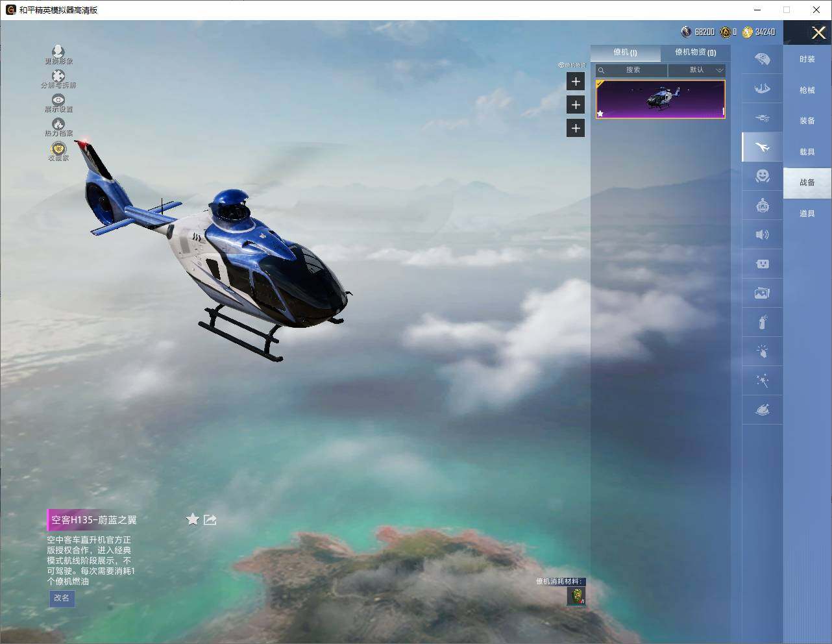Click the 空客H135-蔚蓝之翼 title
The width and height of the screenshot is (832, 644).
click(x=94, y=520)
